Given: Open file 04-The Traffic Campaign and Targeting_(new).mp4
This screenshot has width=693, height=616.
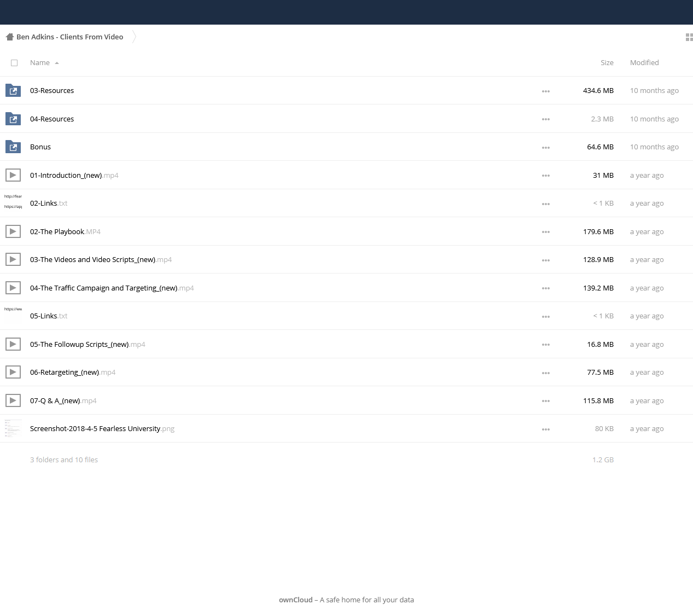Looking at the screenshot, I should click(112, 288).
